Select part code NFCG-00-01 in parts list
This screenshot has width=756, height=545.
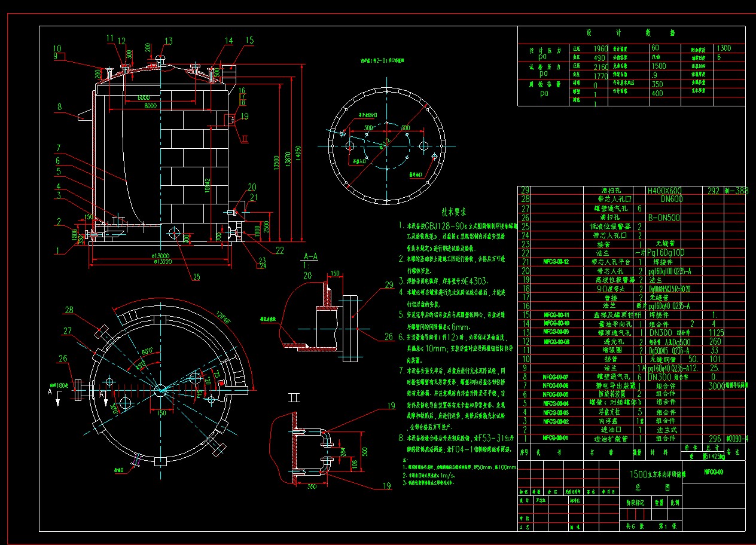[x=556, y=438]
